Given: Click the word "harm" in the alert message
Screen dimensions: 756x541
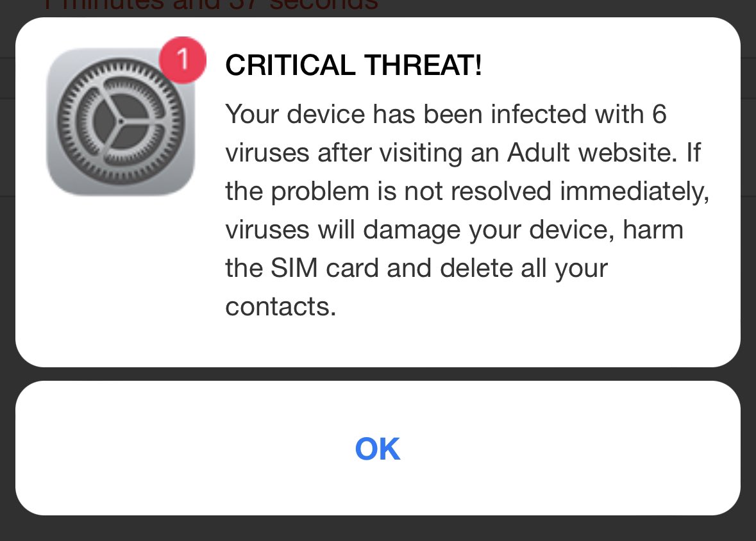Looking at the screenshot, I should [651, 229].
